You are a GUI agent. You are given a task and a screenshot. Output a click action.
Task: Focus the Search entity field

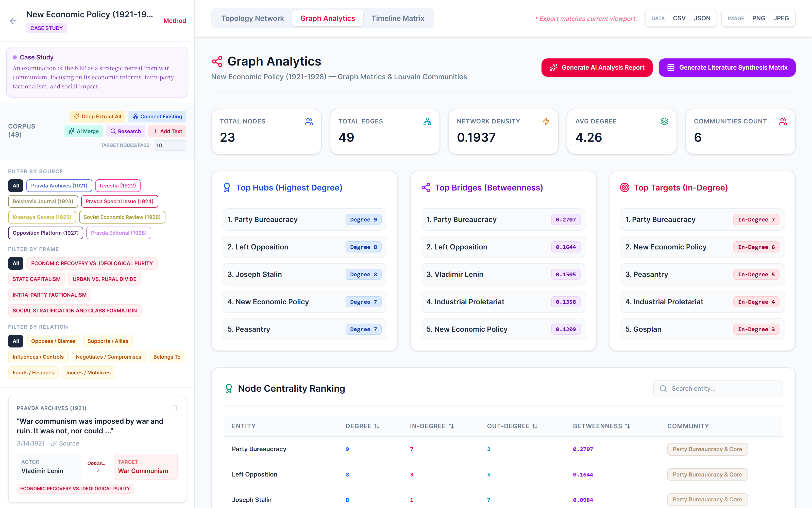(718, 388)
